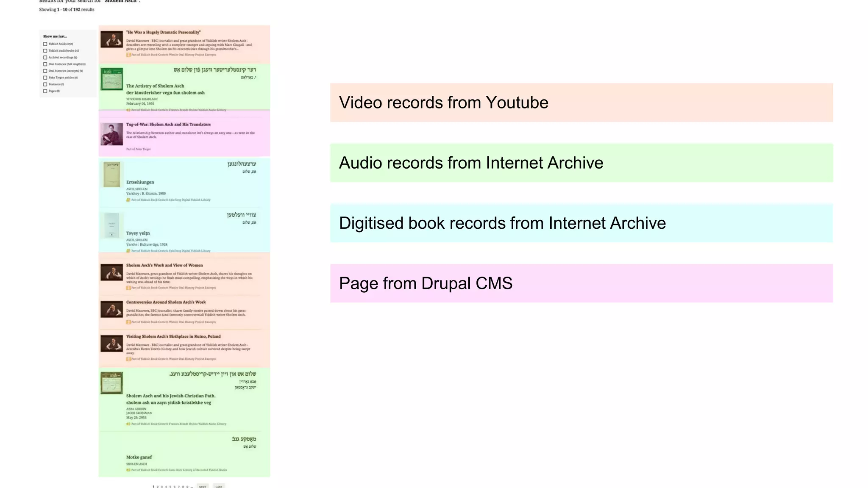
Task: Enable the Archival recordings filter
Action: [45, 58]
